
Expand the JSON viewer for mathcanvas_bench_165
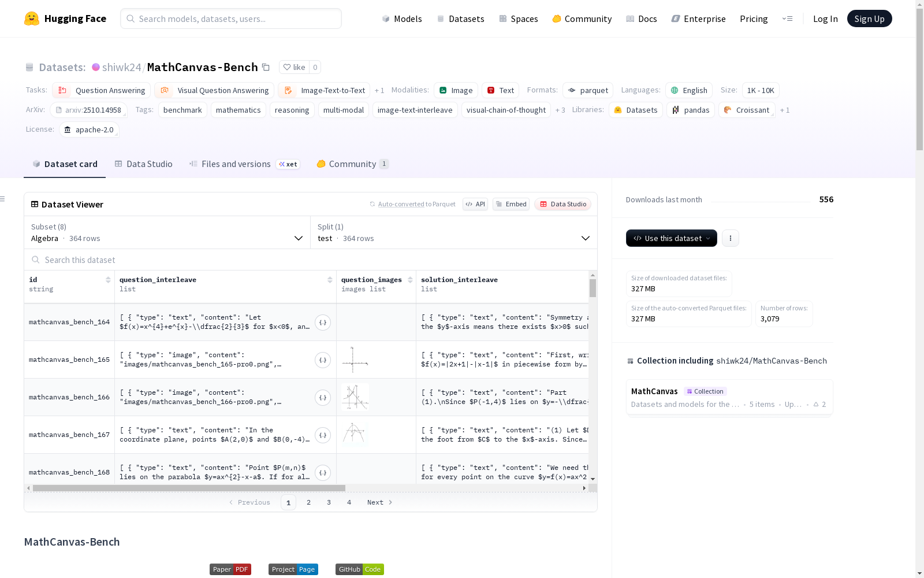pos(323,360)
